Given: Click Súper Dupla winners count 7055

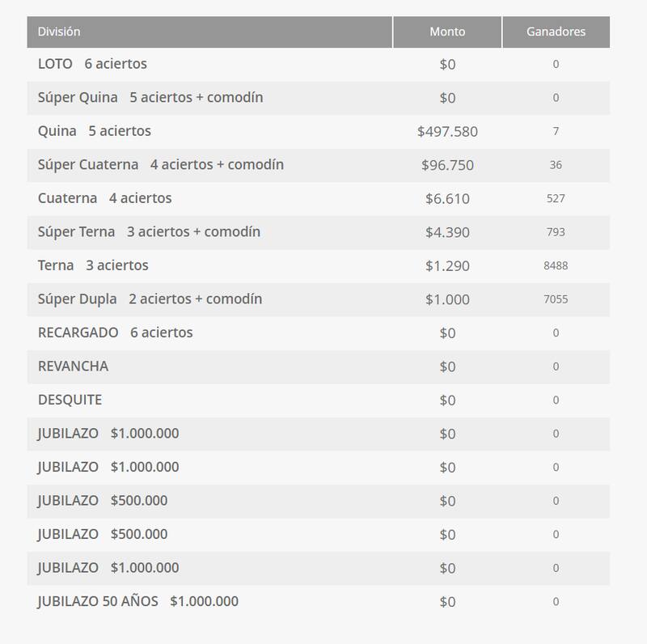Looking at the screenshot, I should 556,299.
